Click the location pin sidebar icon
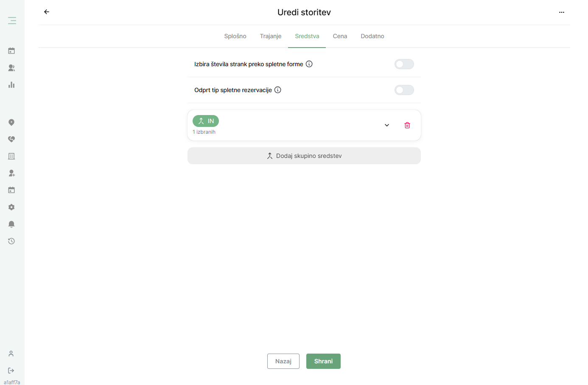This screenshot has width=588, height=385. (x=11, y=122)
